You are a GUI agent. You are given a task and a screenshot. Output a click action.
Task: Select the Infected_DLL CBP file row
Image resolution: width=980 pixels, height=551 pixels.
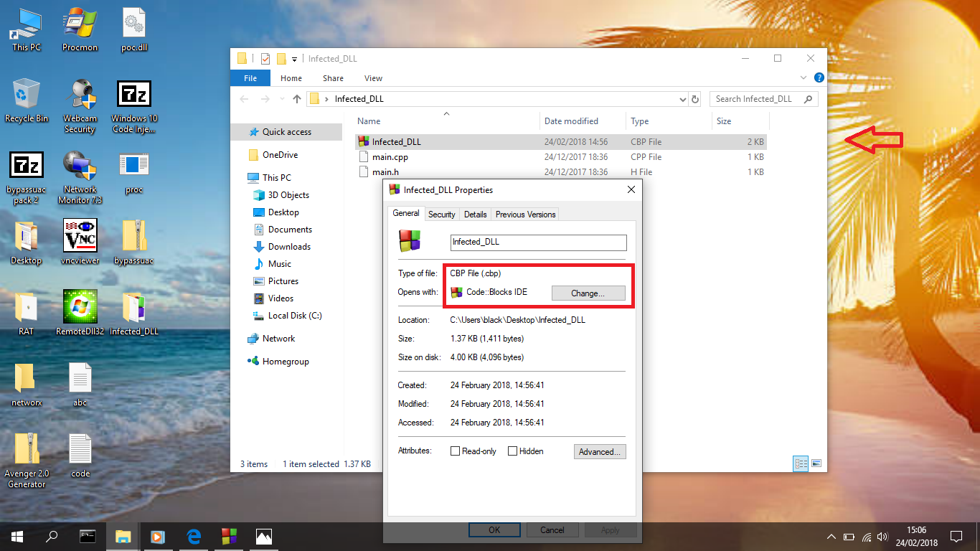click(x=561, y=141)
